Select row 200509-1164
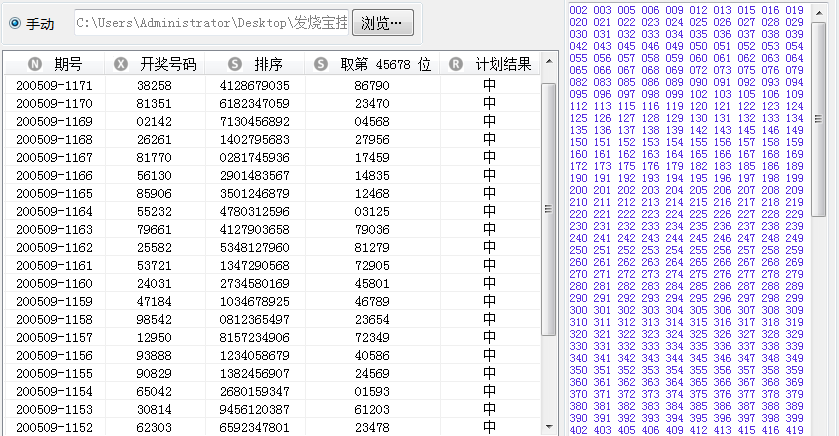839x436 pixels. pos(272,211)
